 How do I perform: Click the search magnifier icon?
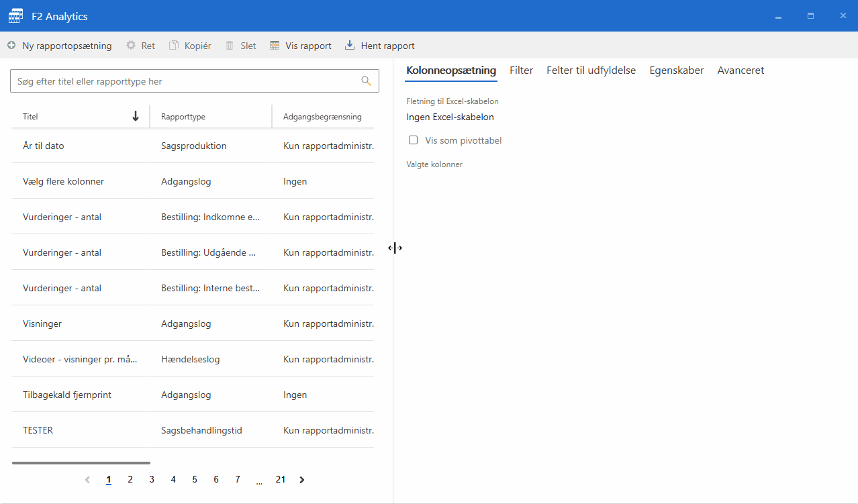coord(366,81)
